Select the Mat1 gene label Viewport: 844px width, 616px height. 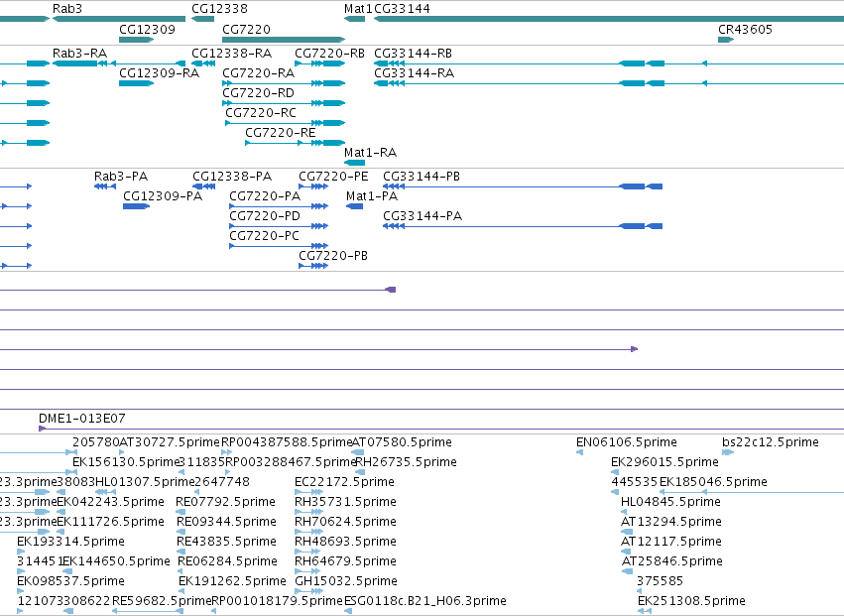(x=358, y=9)
